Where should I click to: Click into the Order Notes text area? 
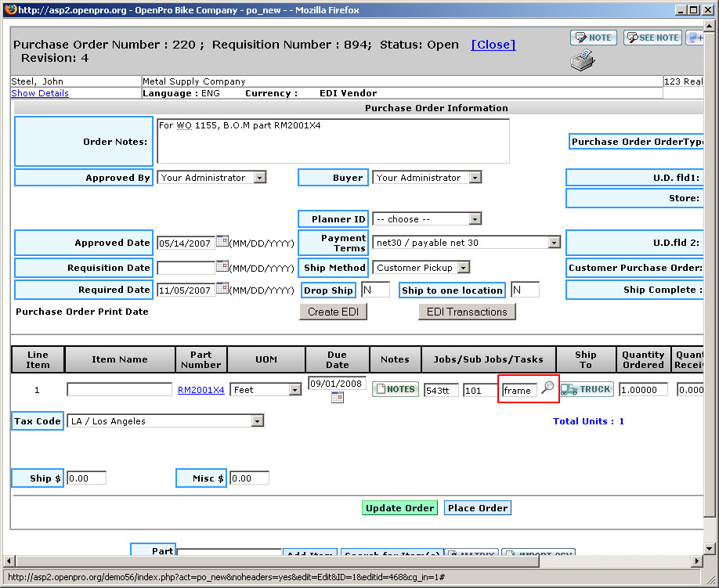point(333,141)
